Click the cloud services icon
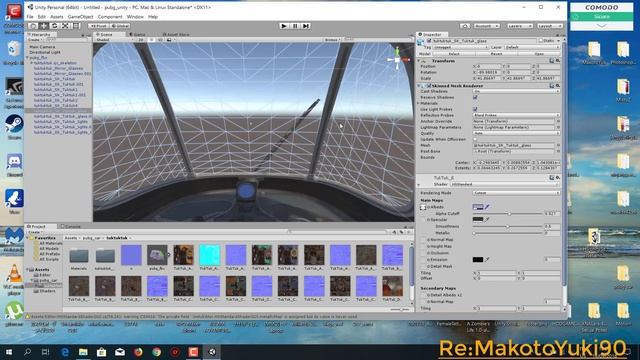 pyautogui.click(x=465, y=26)
